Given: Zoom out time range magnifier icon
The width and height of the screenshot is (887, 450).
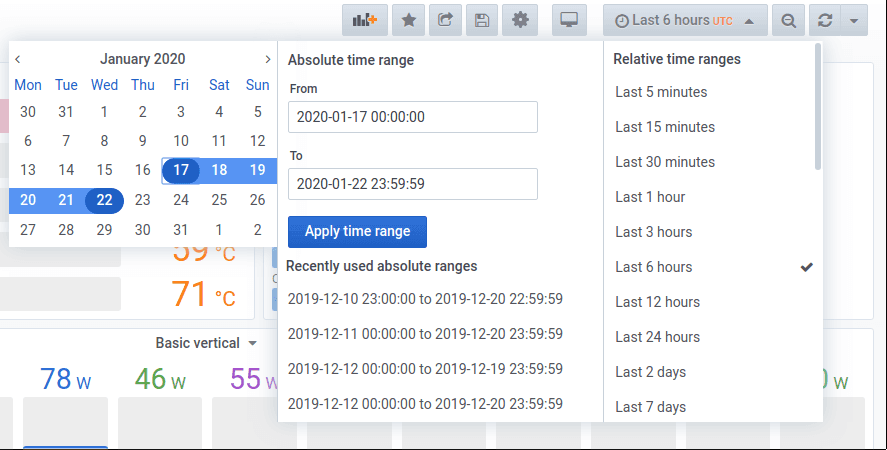Looking at the screenshot, I should [789, 20].
